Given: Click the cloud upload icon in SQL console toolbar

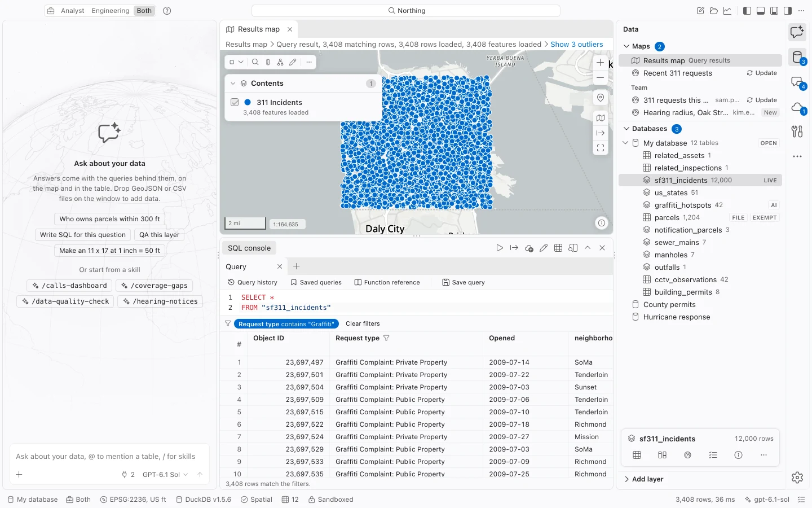Looking at the screenshot, I should 529,248.
